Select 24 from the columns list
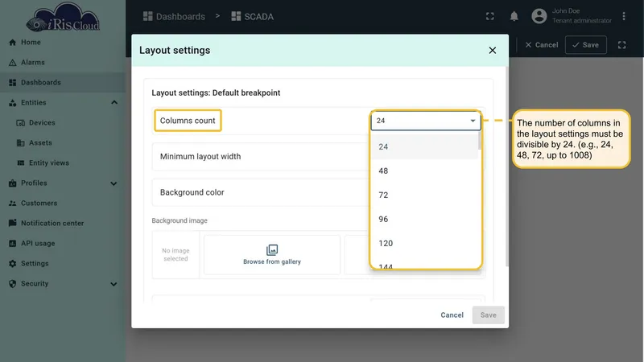 point(425,146)
